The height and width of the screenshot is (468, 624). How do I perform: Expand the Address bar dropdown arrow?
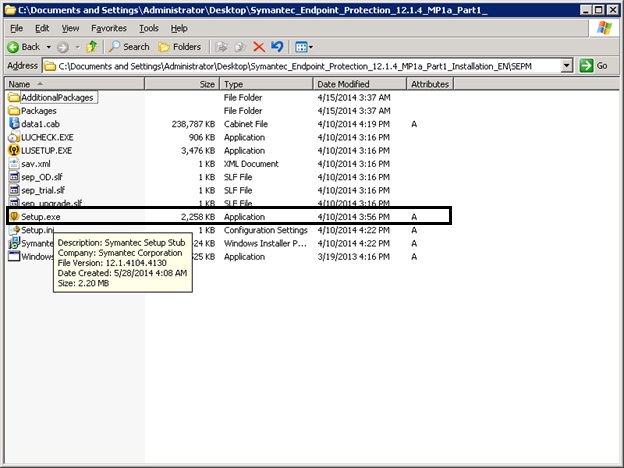(x=567, y=66)
